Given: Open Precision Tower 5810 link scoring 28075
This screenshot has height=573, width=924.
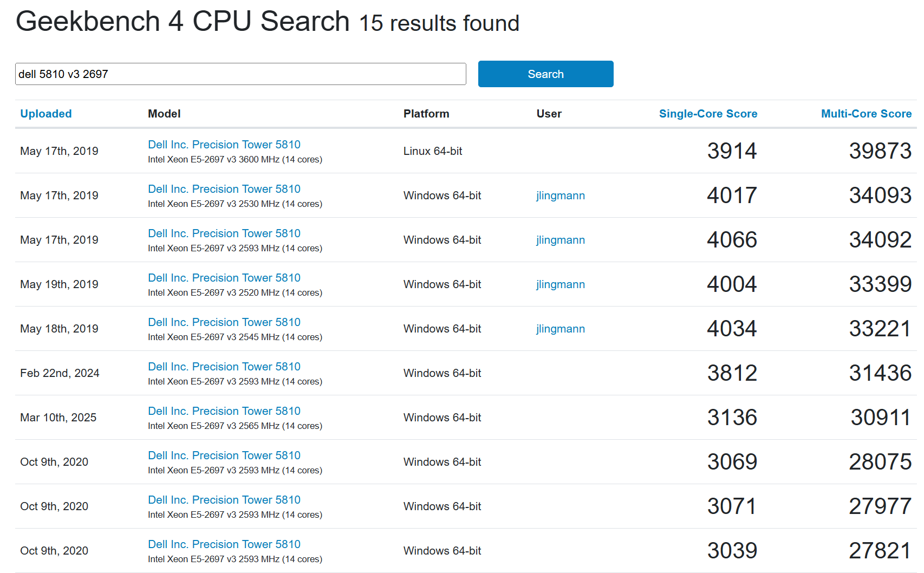Looking at the screenshot, I should [224, 455].
